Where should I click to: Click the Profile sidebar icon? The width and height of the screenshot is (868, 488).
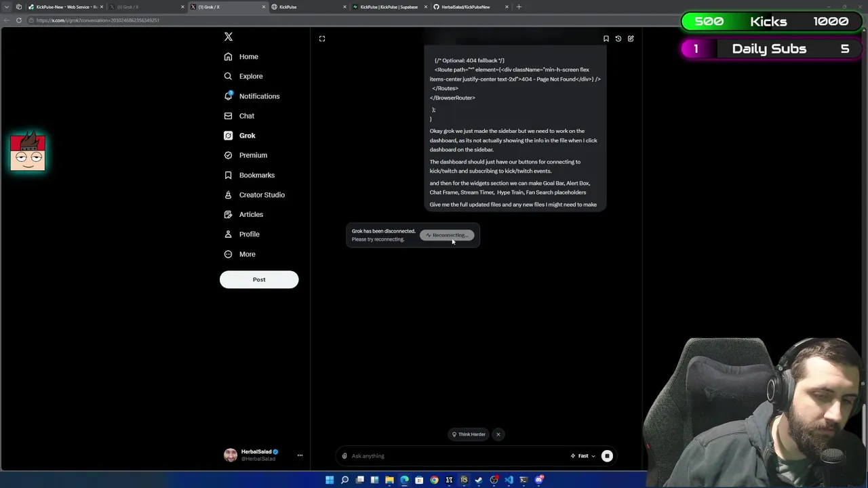(x=228, y=234)
